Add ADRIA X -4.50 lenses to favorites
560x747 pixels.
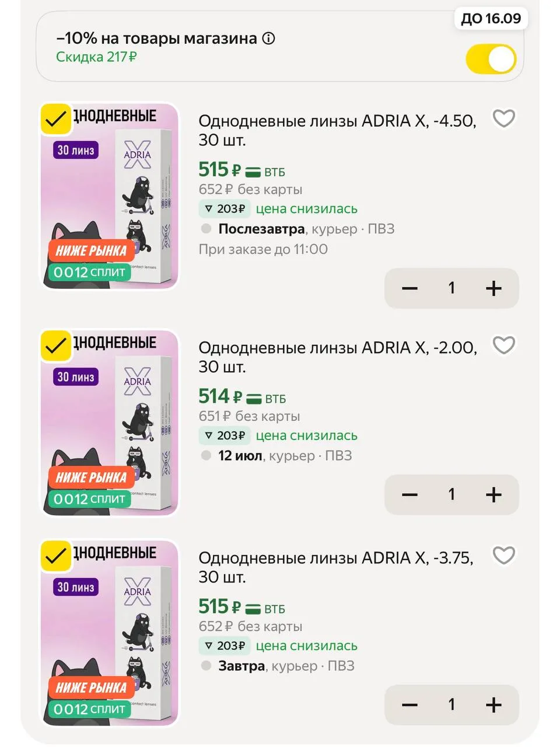[503, 118]
